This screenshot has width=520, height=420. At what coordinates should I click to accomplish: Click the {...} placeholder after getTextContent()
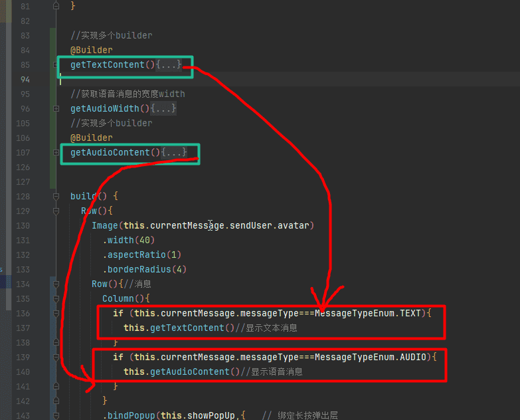tap(168, 65)
